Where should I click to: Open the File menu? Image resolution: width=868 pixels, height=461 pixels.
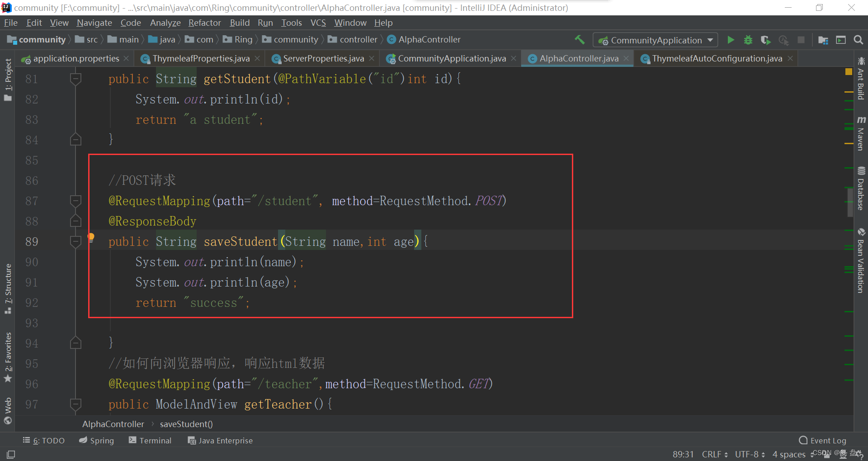pos(10,23)
